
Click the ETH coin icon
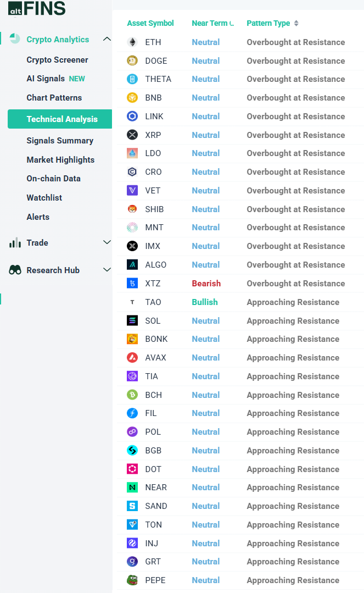click(x=132, y=42)
